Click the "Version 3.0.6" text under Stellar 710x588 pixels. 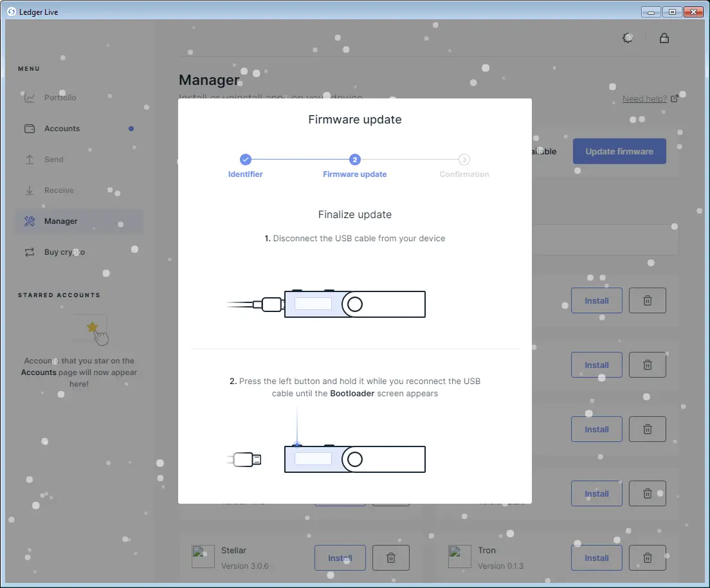[x=245, y=565]
